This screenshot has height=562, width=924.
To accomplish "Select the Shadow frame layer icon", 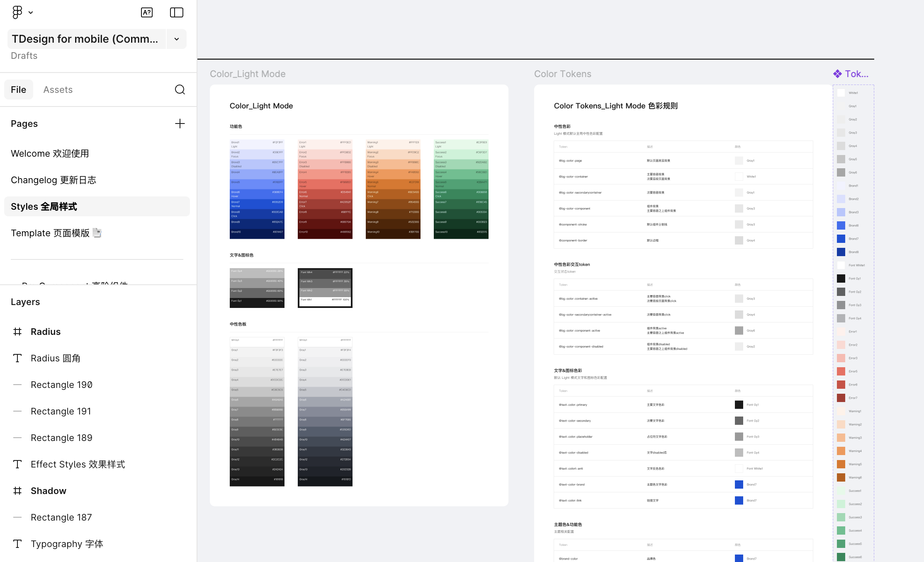I will [17, 491].
